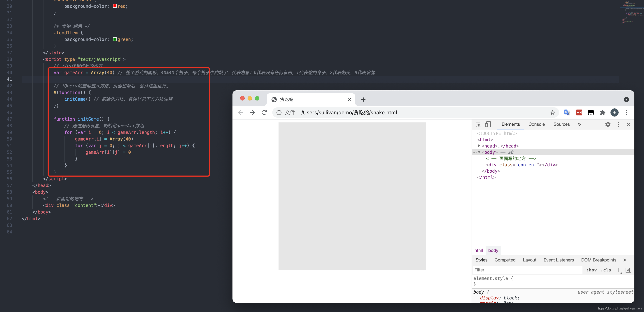Open a new browser tab
The image size is (644, 312).
pyautogui.click(x=363, y=100)
